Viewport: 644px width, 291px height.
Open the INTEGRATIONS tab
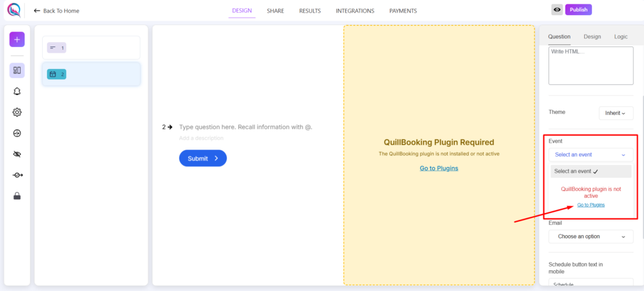pos(355,11)
